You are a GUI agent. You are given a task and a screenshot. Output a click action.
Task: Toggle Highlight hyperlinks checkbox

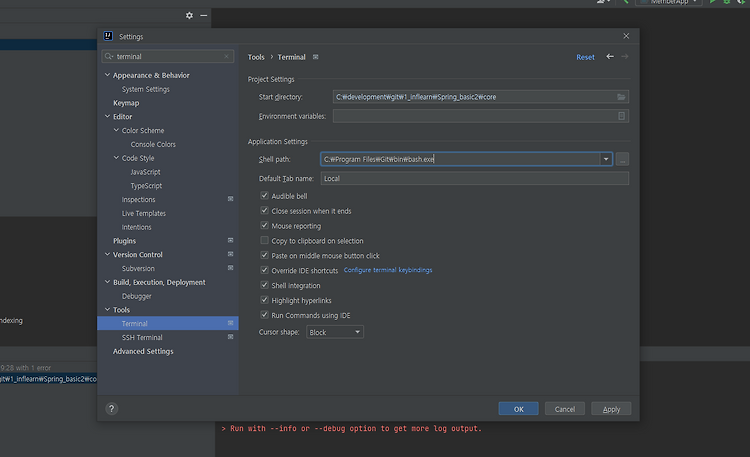pos(265,300)
